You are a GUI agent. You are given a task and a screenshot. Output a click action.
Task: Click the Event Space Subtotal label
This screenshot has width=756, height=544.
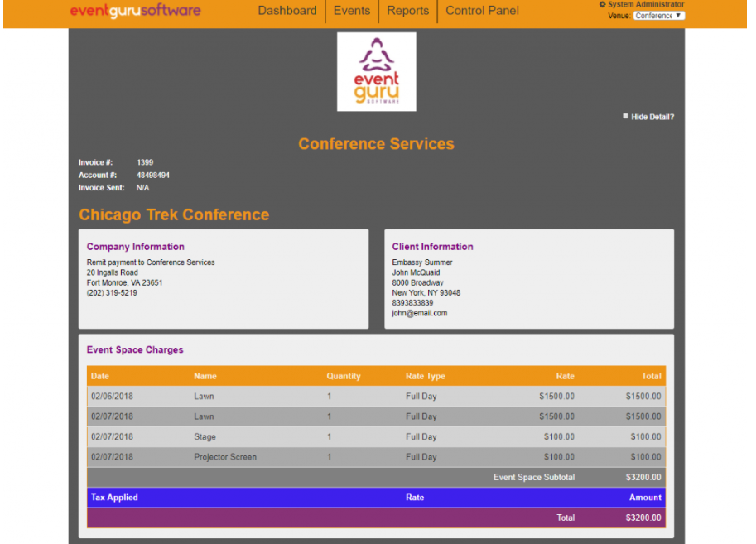click(x=534, y=478)
